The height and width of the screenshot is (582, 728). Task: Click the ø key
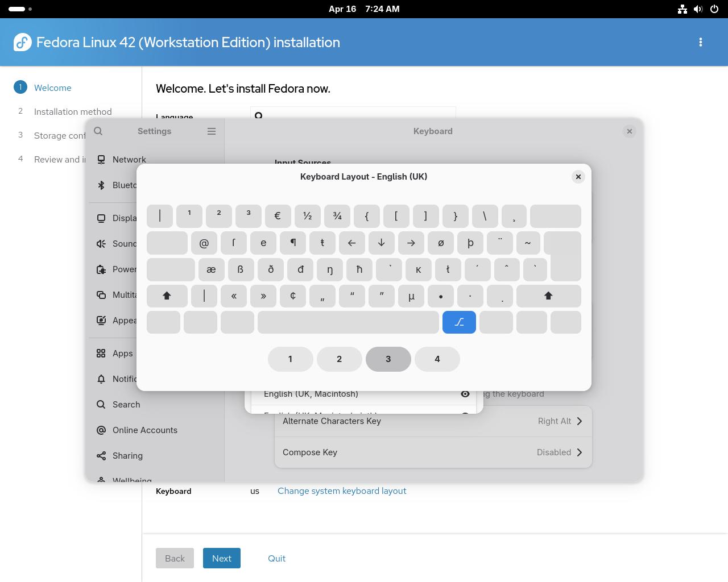click(x=441, y=243)
